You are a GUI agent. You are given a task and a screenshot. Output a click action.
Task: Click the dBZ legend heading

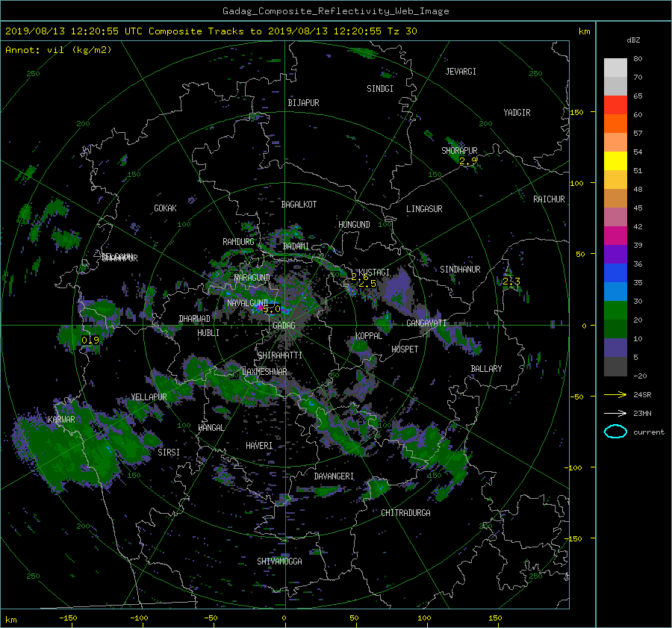pos(633,40)
